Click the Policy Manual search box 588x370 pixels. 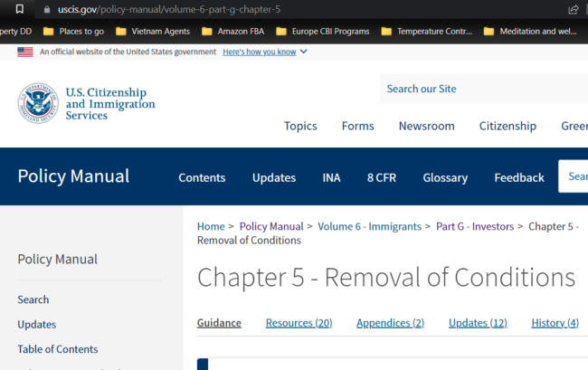point(573,176)
